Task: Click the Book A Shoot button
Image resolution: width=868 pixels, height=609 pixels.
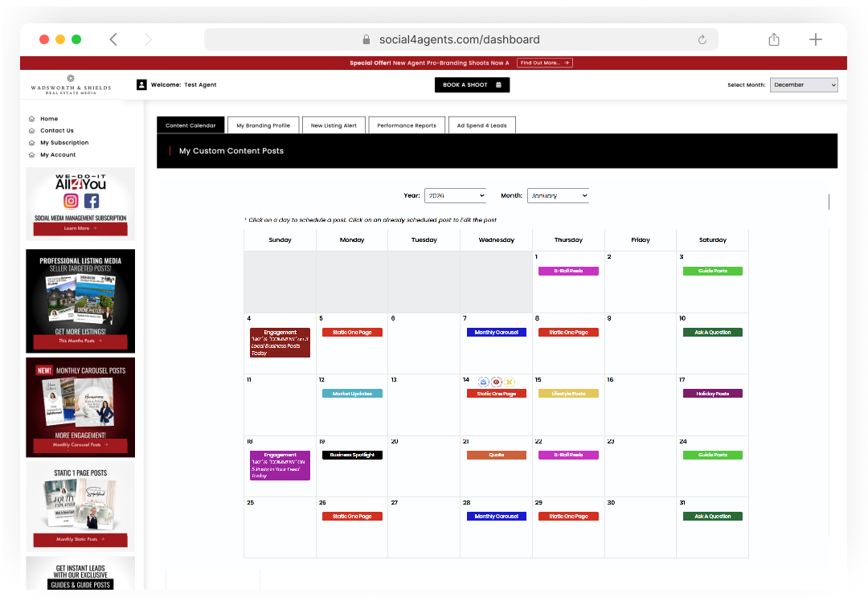Action: tap(472, 85)
